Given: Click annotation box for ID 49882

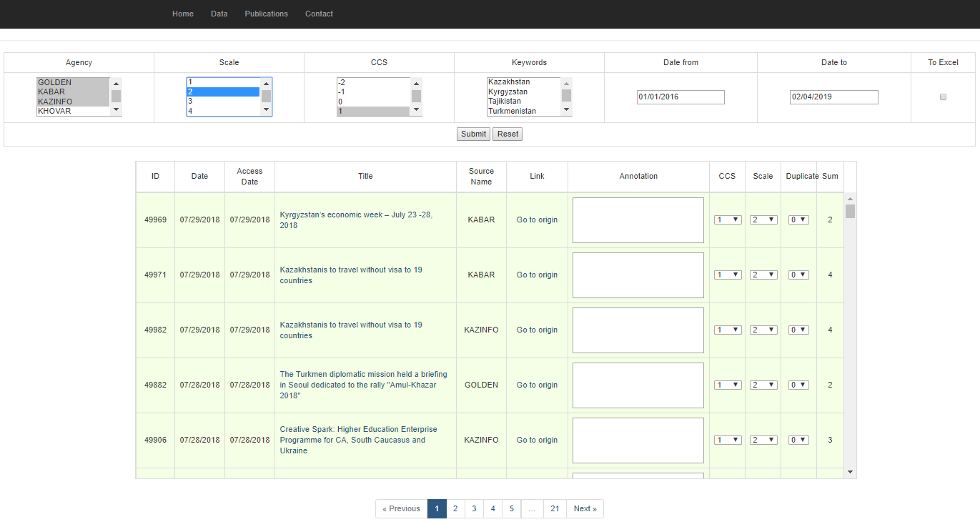Looking at the screenshot, I should [638, 385].
